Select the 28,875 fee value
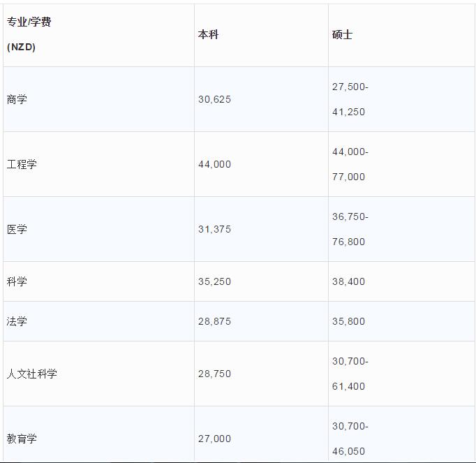The image size is (476, 463). (214, 321)
